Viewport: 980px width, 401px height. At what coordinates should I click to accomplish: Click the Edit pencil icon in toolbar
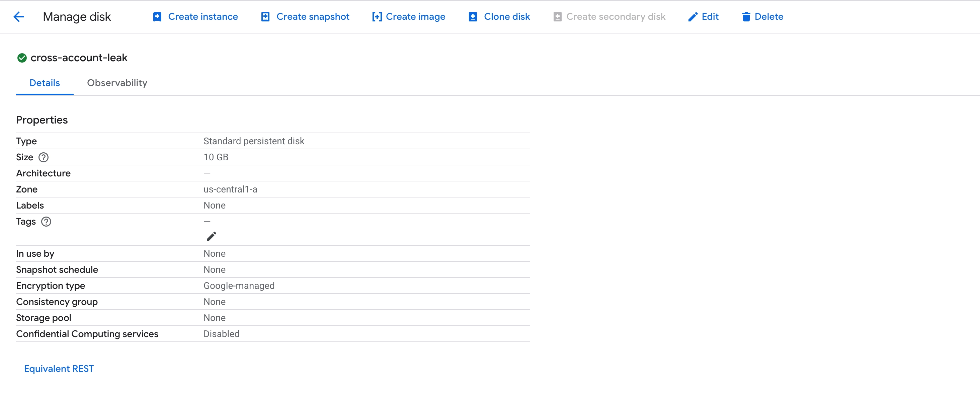[693, 17]
